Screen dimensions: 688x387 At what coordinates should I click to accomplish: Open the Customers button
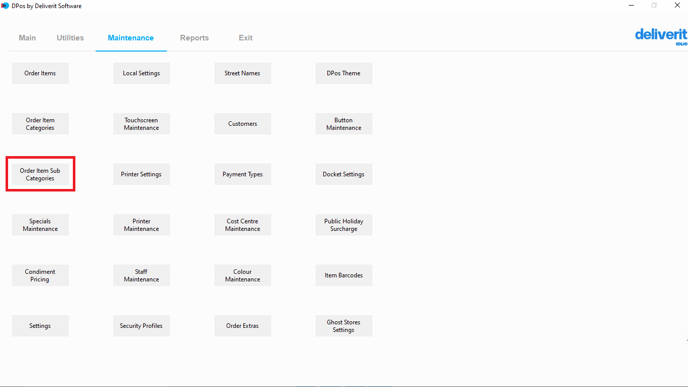(x=243, y=124)
